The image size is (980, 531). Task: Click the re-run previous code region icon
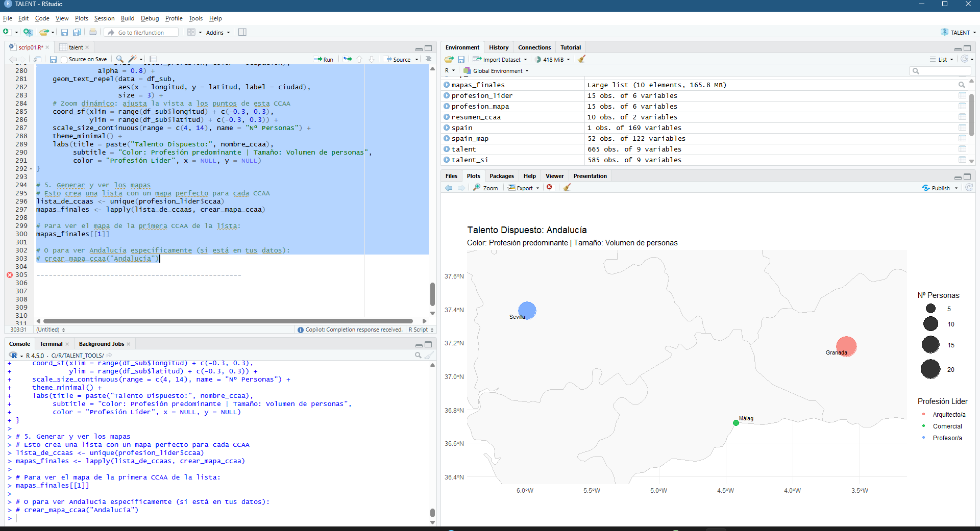(x=348, y=59)
